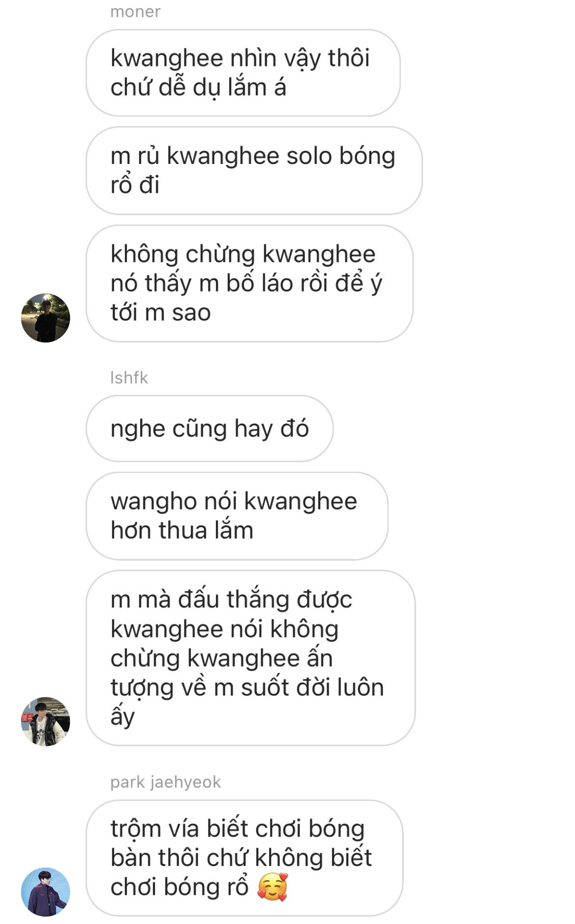Click the smiling hearts emoji in last message

click(x=272, y=887)
